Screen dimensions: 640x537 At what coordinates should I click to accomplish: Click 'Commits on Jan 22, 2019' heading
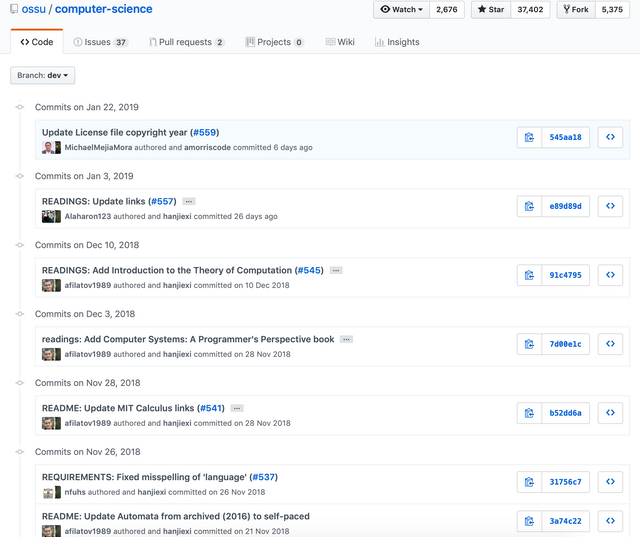(87, 107)
